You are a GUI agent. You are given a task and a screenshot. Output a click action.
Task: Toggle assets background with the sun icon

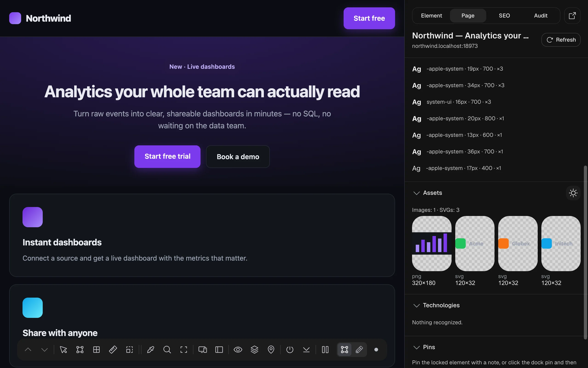[x=573, y=193]
